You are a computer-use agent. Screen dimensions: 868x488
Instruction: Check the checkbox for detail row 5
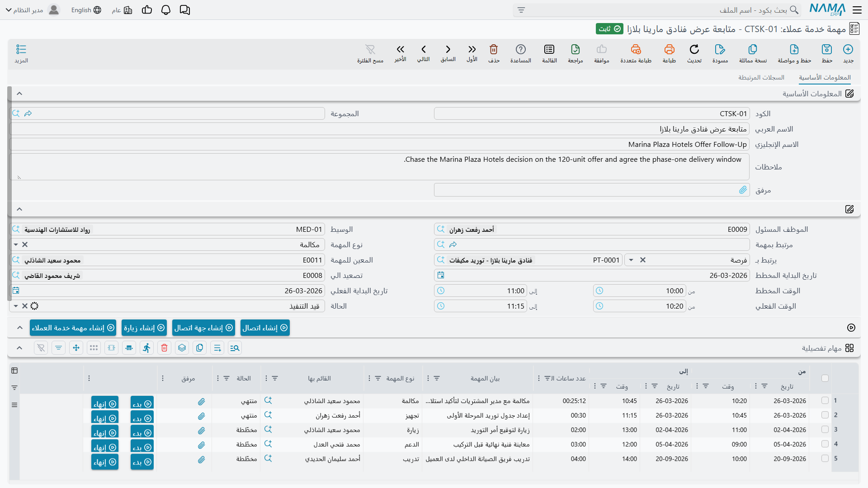point(825,458)
